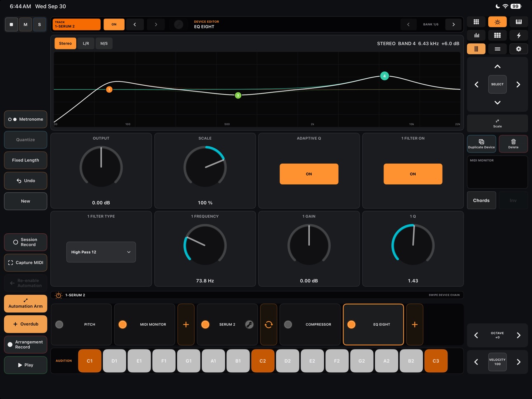
Task: Audition the C2 note key
Action: tap(263, 361)
